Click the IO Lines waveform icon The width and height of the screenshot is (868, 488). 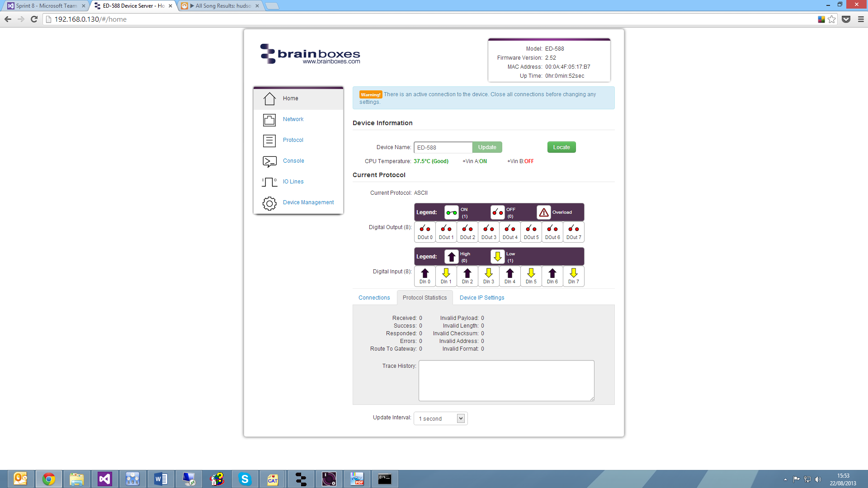tap(269, 182)
